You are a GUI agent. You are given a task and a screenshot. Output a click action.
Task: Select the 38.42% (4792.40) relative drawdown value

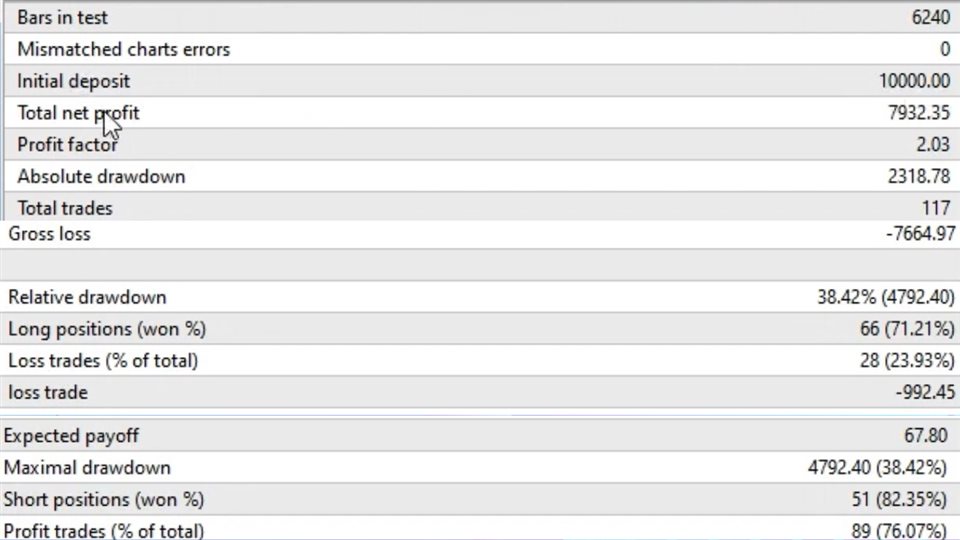886,298
